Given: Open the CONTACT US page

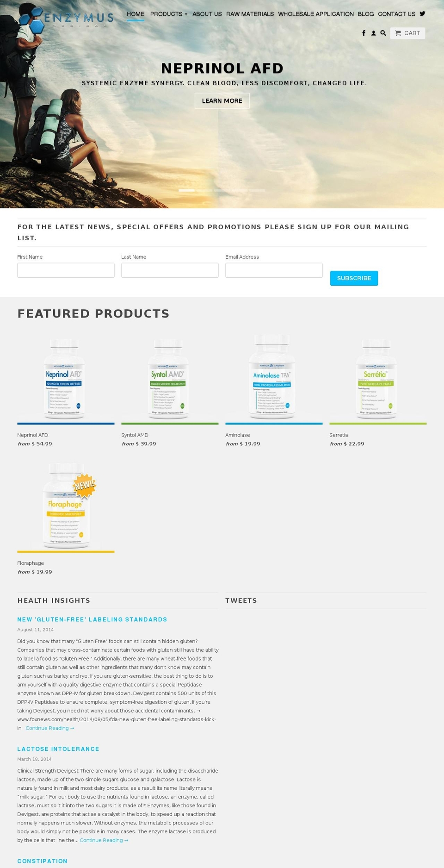Looking at the screenshot, I should (396, 14).
